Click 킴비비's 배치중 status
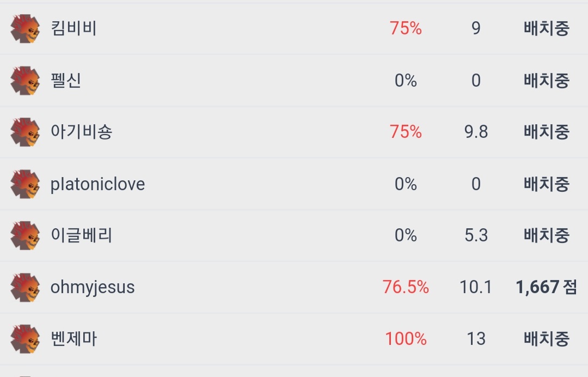 546,28
